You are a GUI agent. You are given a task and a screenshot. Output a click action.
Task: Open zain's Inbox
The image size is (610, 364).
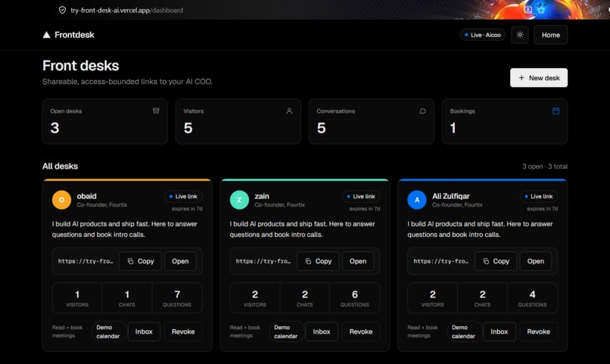click(x=322, y=331)
